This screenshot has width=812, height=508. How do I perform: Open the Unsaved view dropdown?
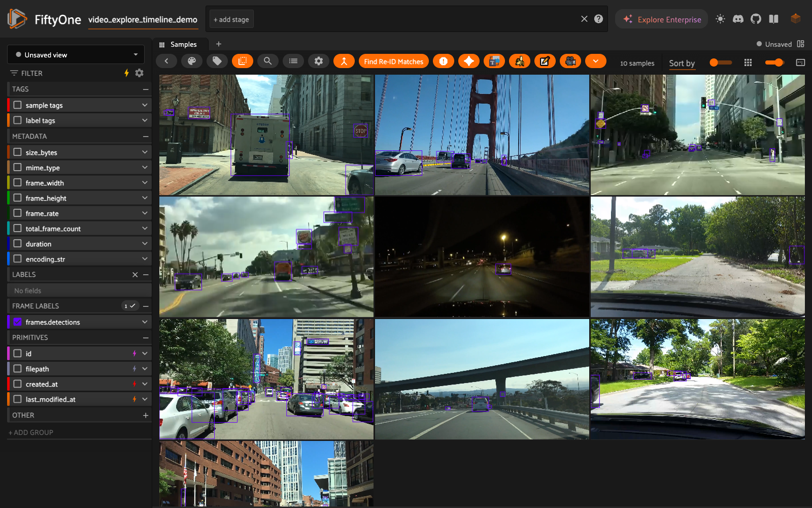tap(76, 55)
